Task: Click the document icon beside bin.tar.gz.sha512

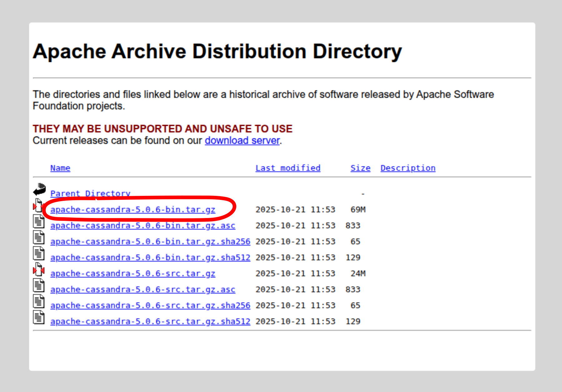Action: tap(39, 253)
